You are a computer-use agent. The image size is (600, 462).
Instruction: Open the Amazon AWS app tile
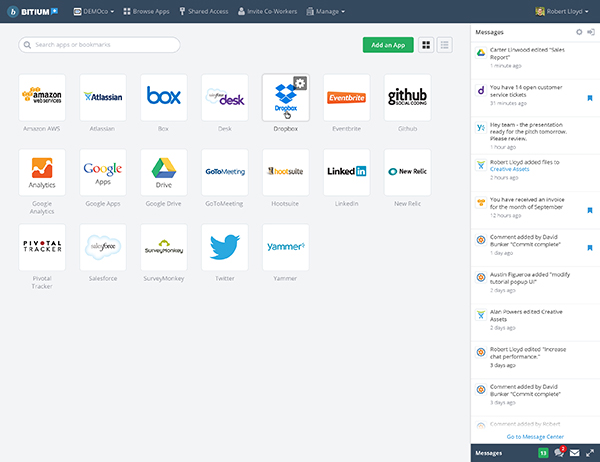pos(42,98)
